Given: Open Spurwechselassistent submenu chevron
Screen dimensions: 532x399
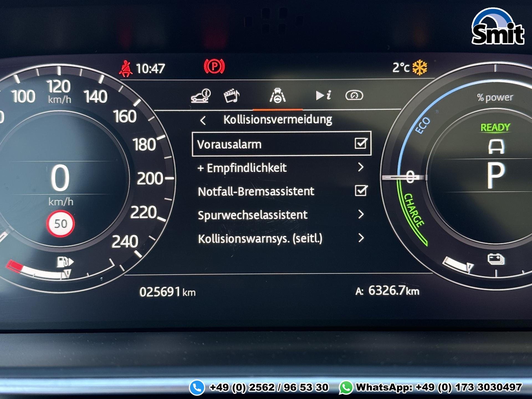Looking at the screenshot, I should point(360,214).
